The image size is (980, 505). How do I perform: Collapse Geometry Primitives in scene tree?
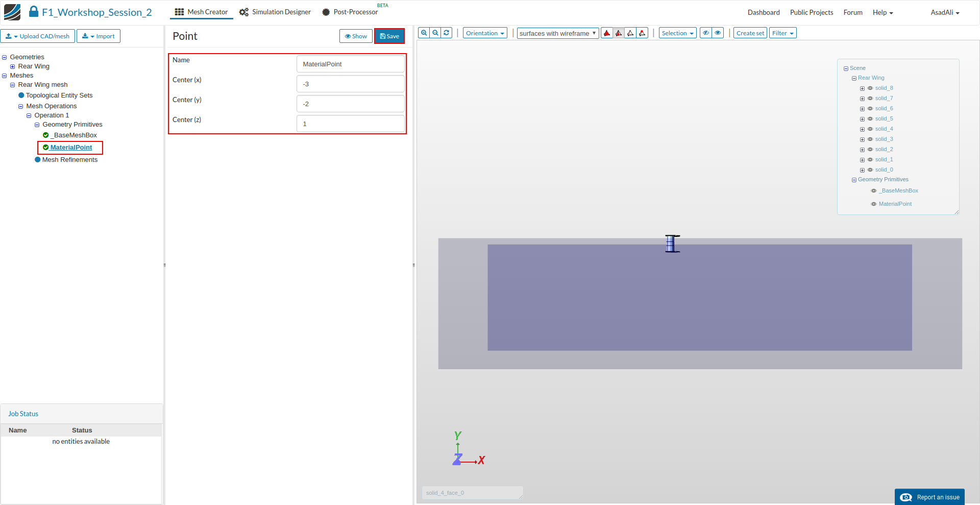tap(854, 180)
